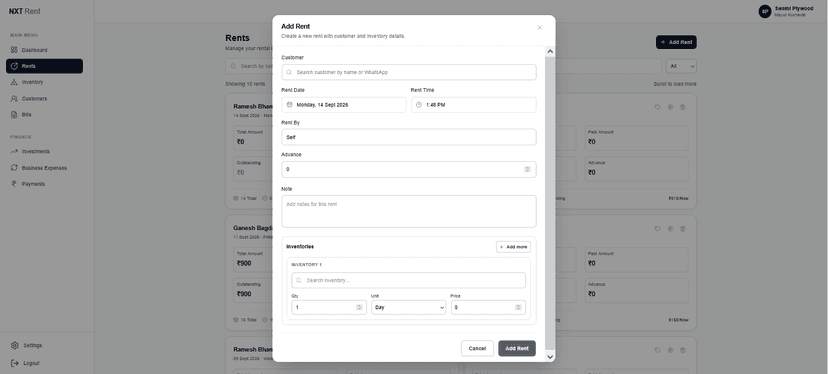Image resolution: width=828 pixels, height=374 pixels.
Task: Select the Rents menu item
Action: tap(44, 66)
